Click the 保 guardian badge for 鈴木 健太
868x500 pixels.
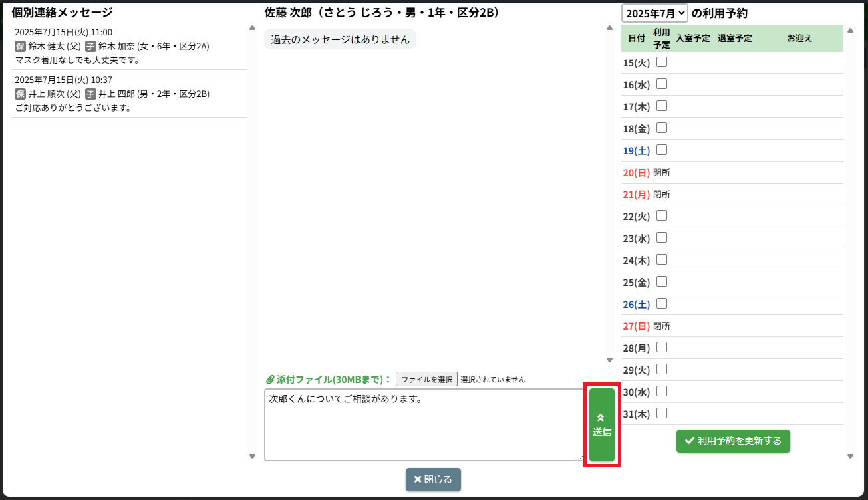point(20,46)
